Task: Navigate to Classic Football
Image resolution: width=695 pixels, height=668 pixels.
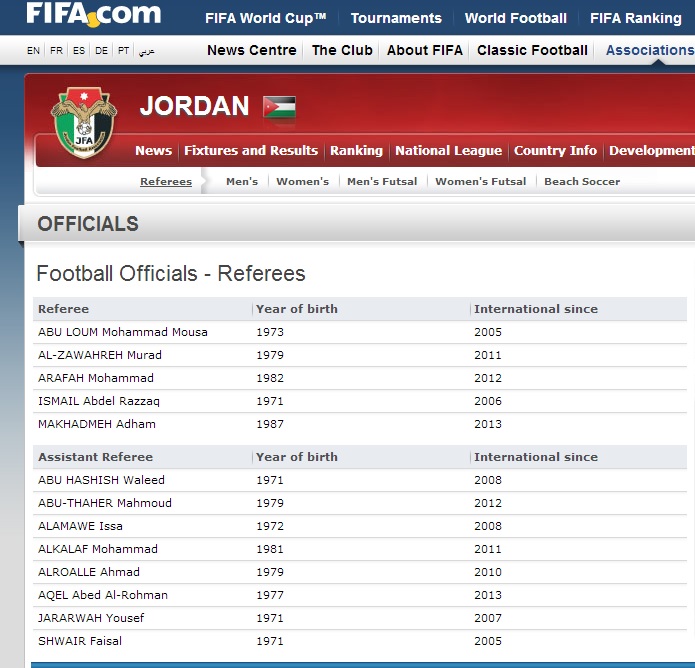Action: [532, 50]
